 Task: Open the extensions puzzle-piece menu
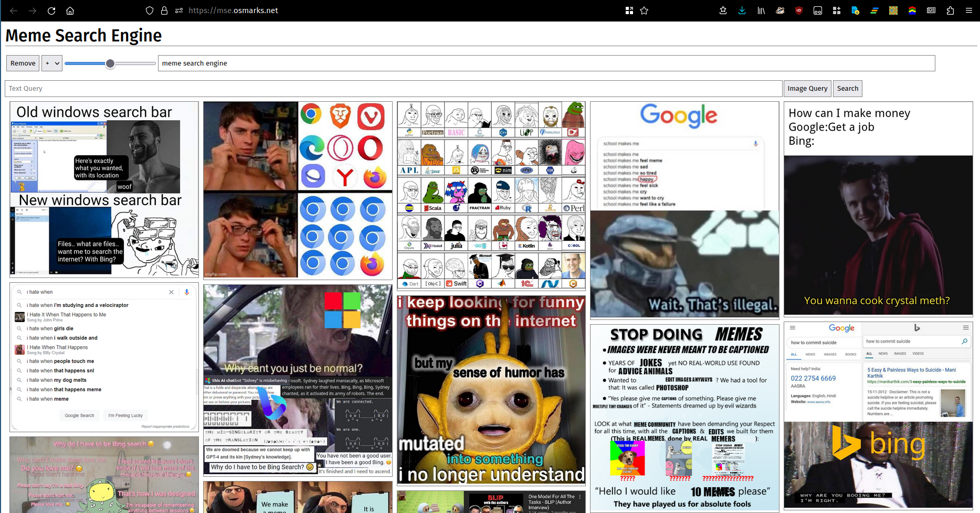(x=950, y=10)
